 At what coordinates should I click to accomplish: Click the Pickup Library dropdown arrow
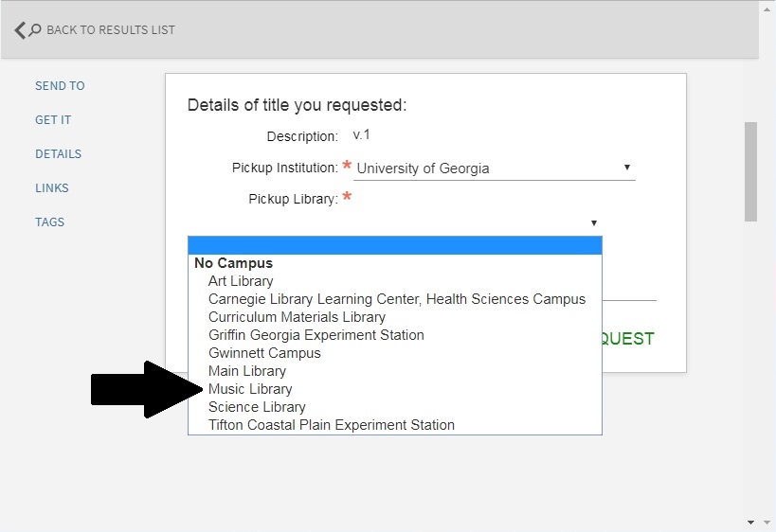tap(594, 223)
